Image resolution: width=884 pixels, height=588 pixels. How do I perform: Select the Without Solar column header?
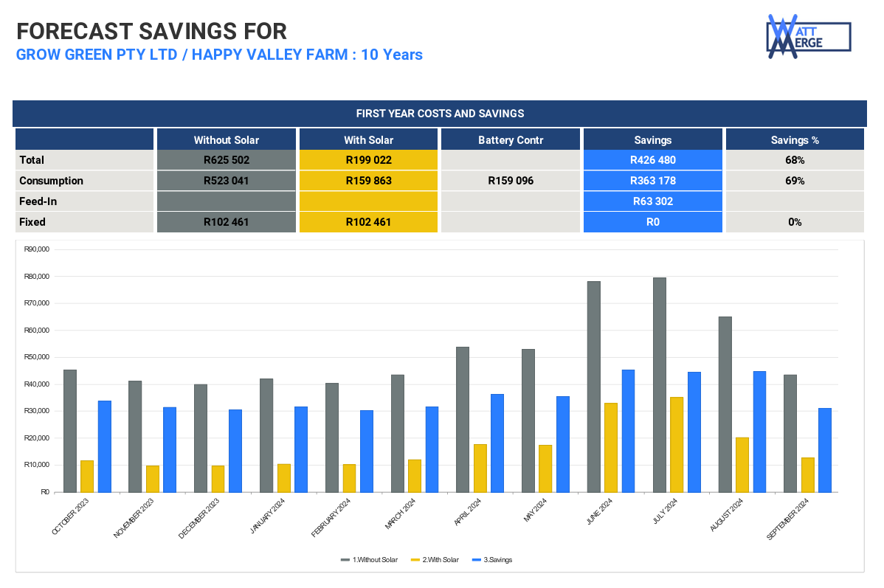(x=226, y=139)
